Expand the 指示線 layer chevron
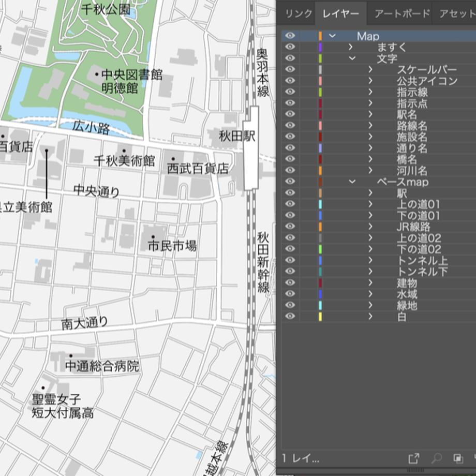This screenshot has width=476, height=476. pos(370,92)
